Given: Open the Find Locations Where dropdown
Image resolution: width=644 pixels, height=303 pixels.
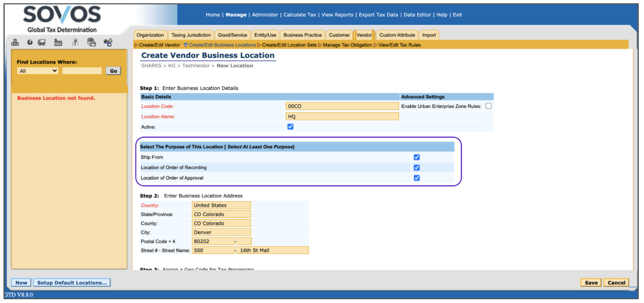Looking at the screenshot, I should click(38, 71).
